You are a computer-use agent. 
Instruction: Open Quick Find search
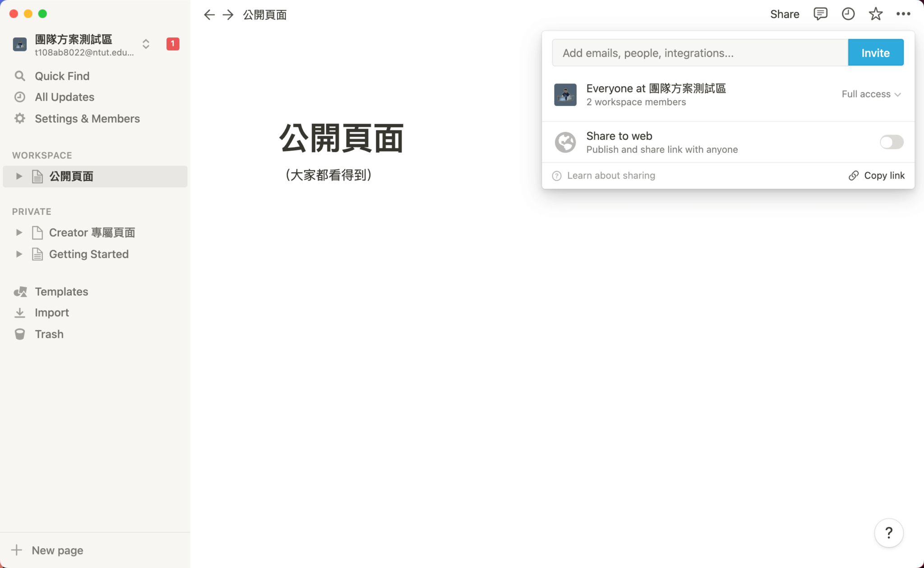tap(62, 76)
